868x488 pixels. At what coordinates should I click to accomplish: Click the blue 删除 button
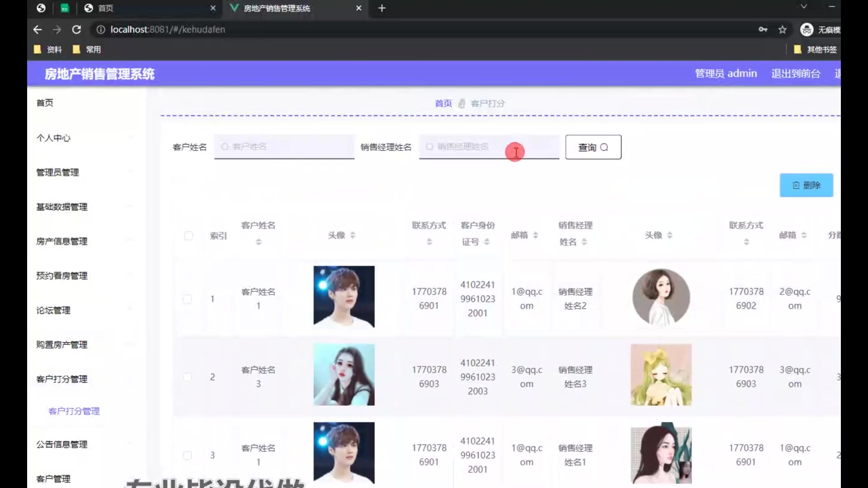tap(806, 185)
